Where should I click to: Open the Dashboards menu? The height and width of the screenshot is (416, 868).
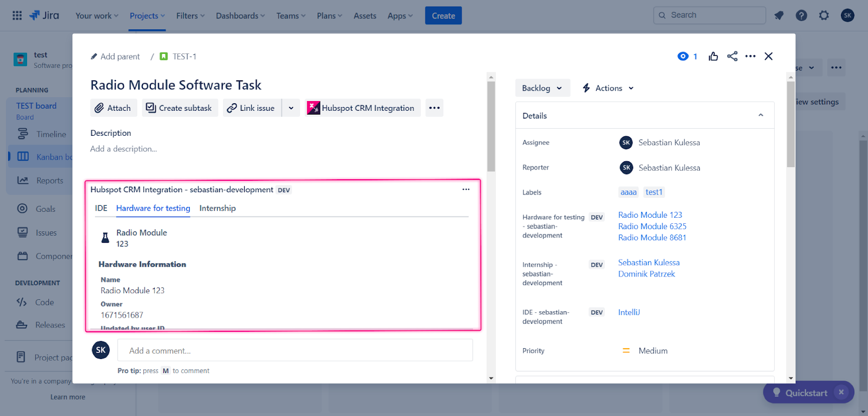point(240,16)
